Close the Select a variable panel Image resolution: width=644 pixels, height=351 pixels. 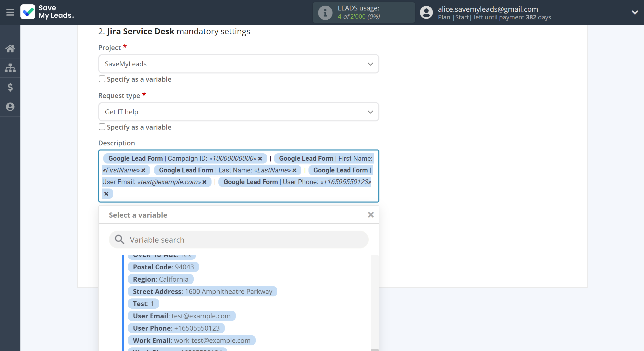tap(371, 215)
